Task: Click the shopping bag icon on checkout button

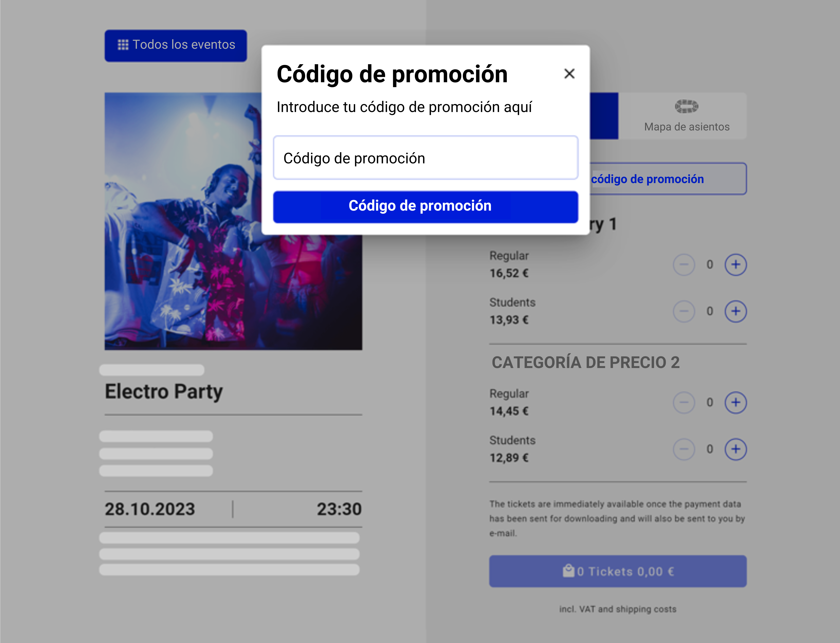Action: (568, 571)
